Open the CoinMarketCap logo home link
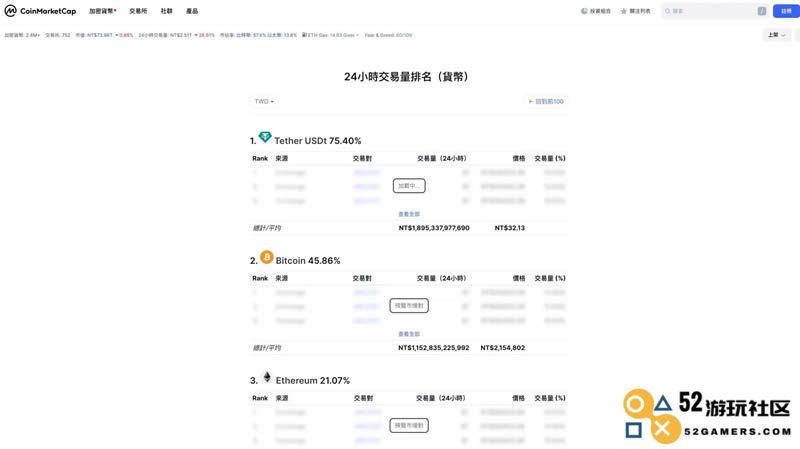The width and height of the screenshot is (800, 449). (x=40, y=11)
